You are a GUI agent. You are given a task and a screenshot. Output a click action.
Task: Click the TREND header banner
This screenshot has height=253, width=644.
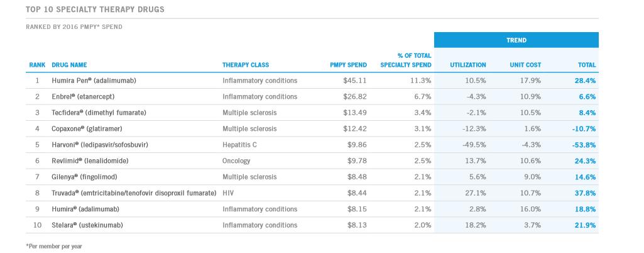(x=516, y=40)
